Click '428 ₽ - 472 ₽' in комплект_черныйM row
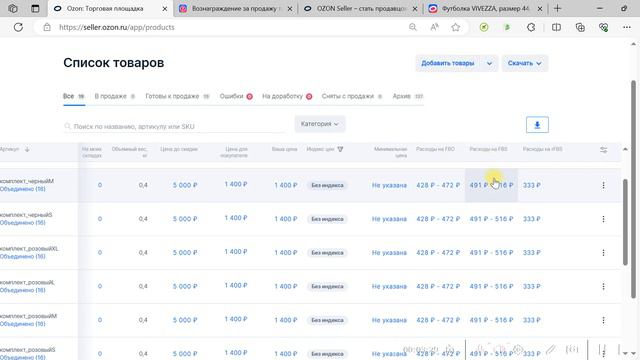Viewport: 640px width, 360px height. coord(438,185)
